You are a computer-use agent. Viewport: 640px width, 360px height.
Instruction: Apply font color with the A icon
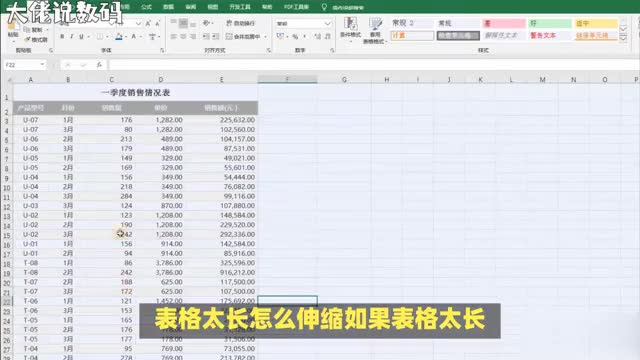133,37
